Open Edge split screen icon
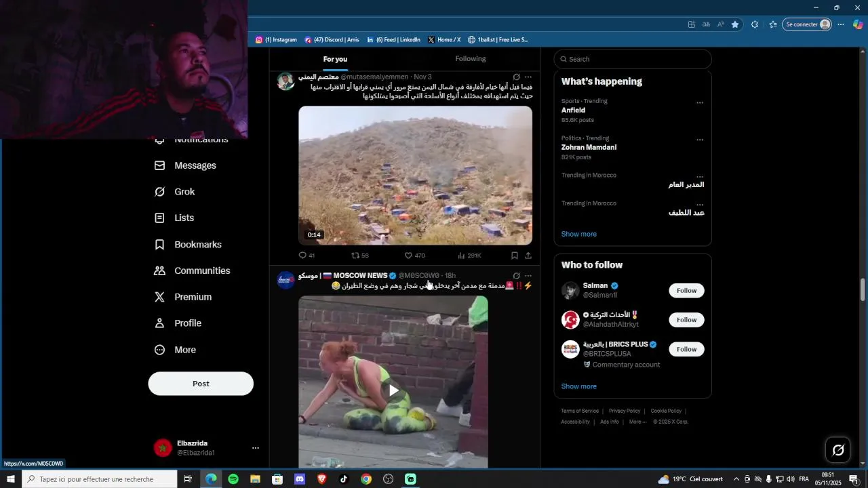868x488 pixels. point(692,24)
